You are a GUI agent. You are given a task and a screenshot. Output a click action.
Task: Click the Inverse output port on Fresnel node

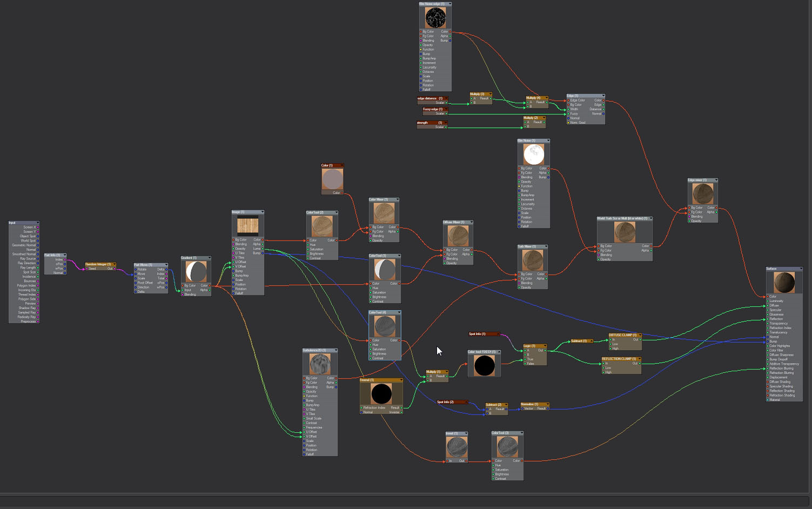[x=402, y=412]
